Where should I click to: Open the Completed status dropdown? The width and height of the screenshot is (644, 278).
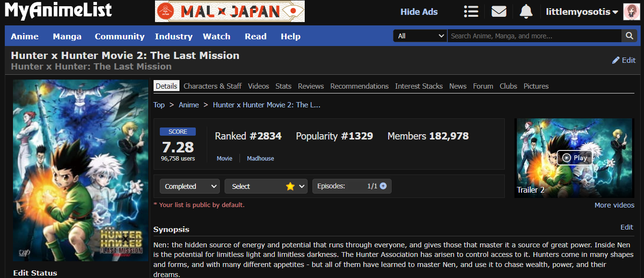coord(190,186)
